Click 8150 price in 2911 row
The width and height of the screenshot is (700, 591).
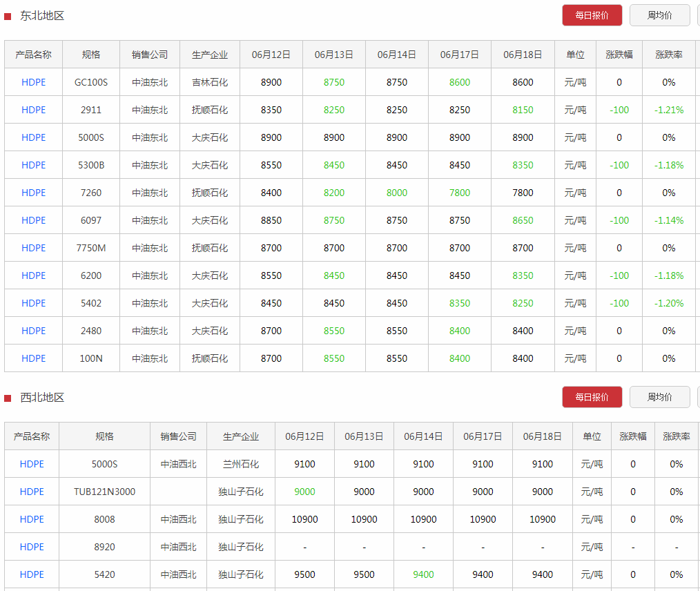[x=523, y=110]
